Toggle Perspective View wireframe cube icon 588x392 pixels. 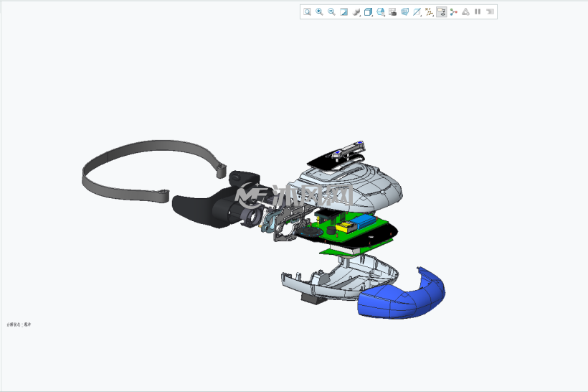coord(404,11)
